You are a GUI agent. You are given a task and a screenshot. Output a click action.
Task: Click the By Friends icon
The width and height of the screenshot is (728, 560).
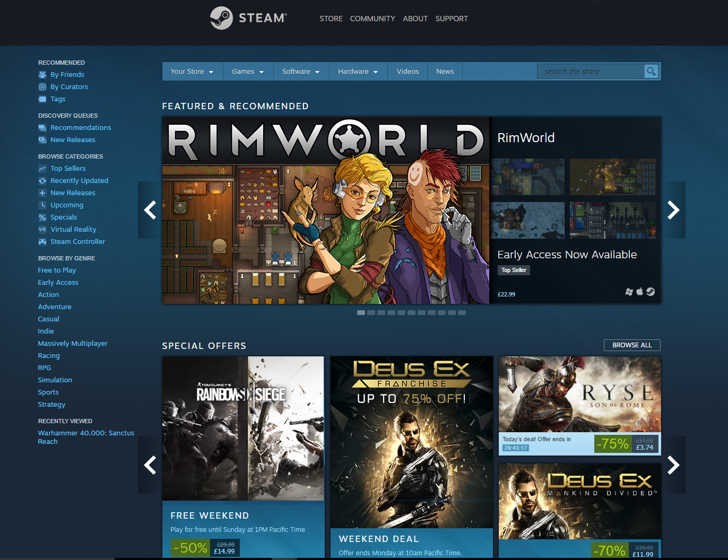click(x=42, y=75)
